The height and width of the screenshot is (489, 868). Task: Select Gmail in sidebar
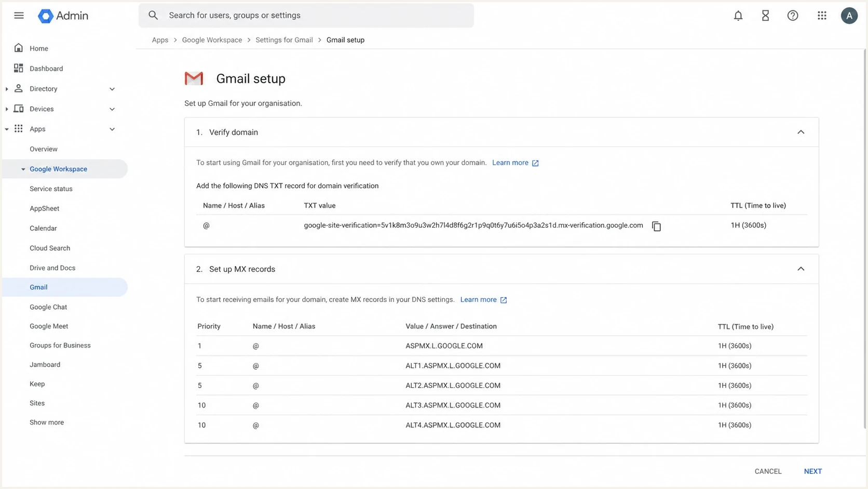coord(64,287)
